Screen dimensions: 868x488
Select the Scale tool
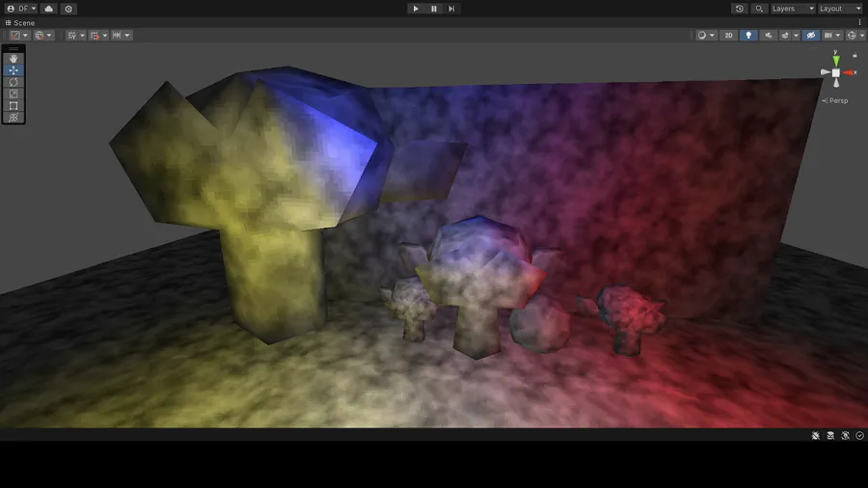click(14, 95)
